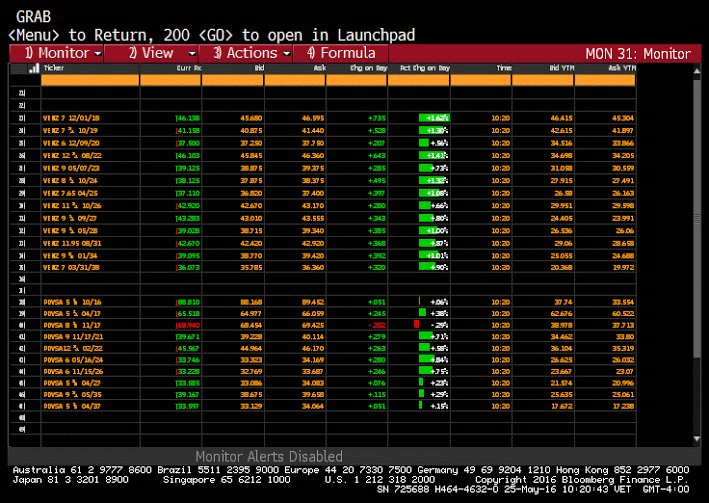Click the scrollbar up arrow

pos(697,71)
